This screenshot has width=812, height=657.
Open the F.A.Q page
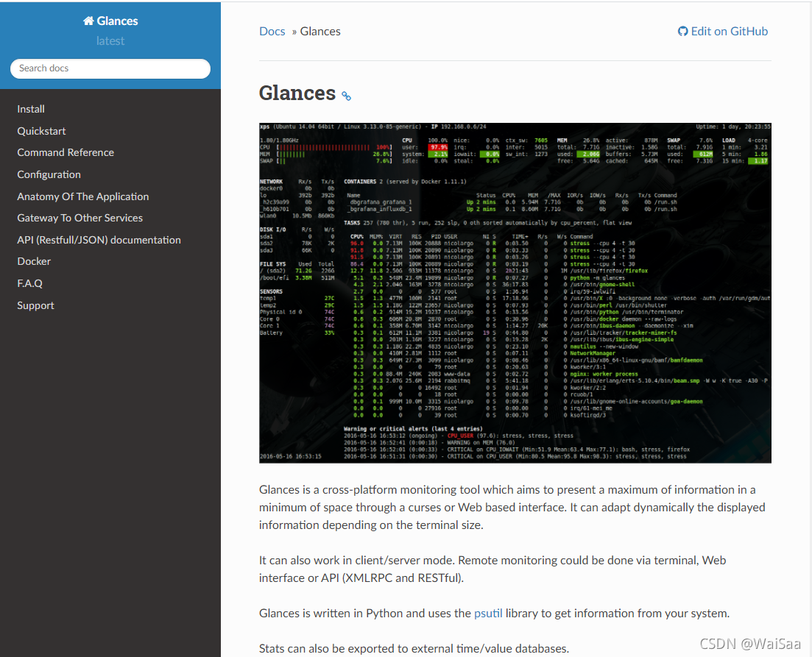pyautogui.click(x=30, y=283)
